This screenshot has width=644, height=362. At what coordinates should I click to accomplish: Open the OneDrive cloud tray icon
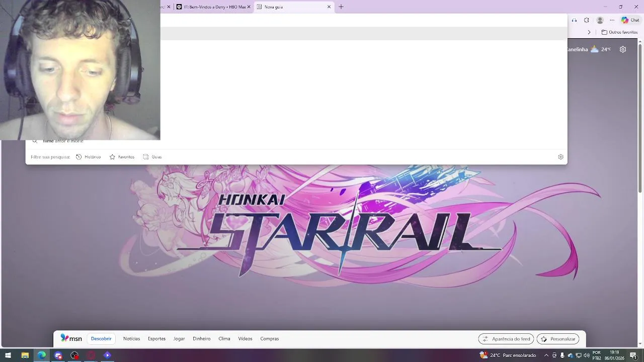point(570,355)
